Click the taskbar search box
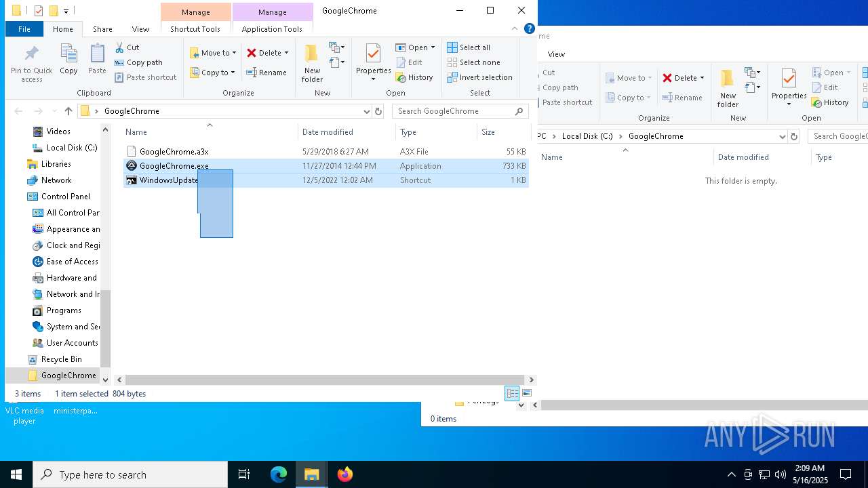 tap(130, 474)
